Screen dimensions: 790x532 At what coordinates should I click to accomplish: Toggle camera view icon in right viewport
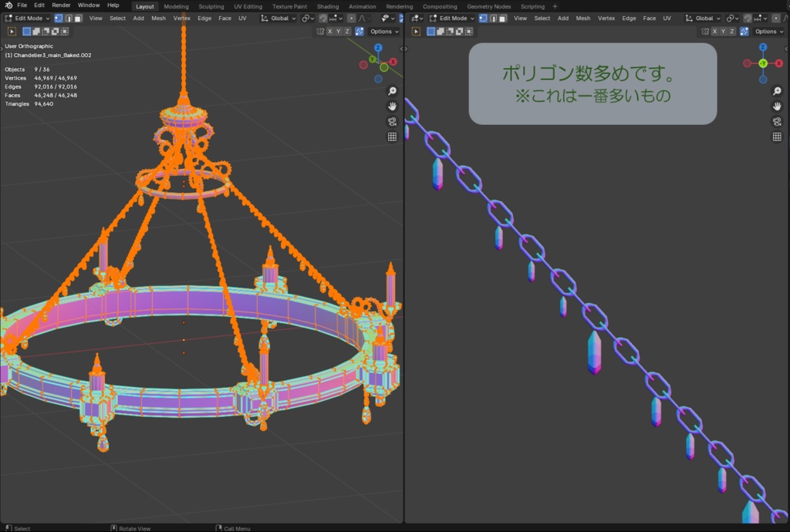click(x=777, y=121)
